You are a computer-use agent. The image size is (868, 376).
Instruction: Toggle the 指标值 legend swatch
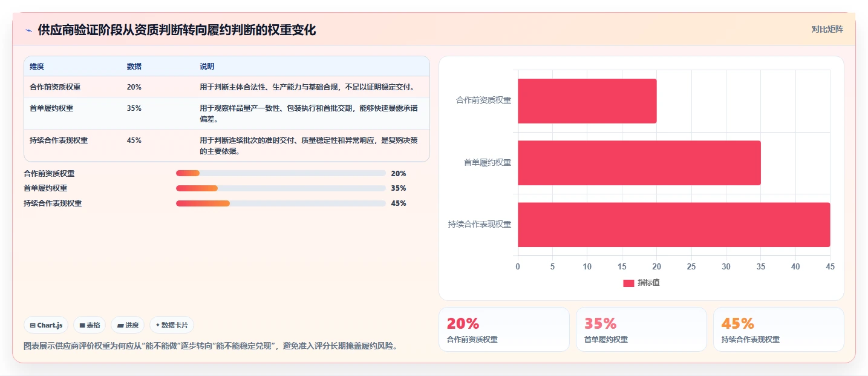coord(628,283)
